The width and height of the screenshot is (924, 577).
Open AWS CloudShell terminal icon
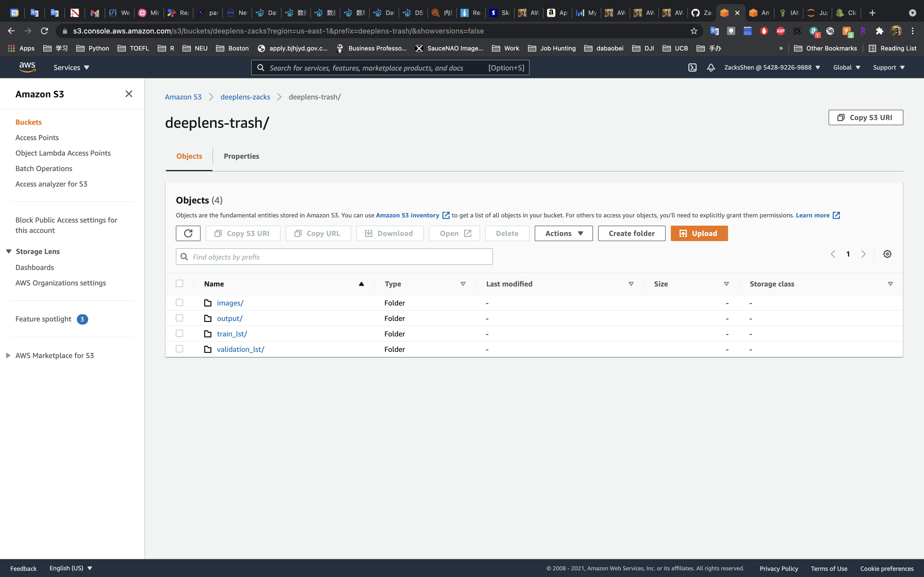692,67
